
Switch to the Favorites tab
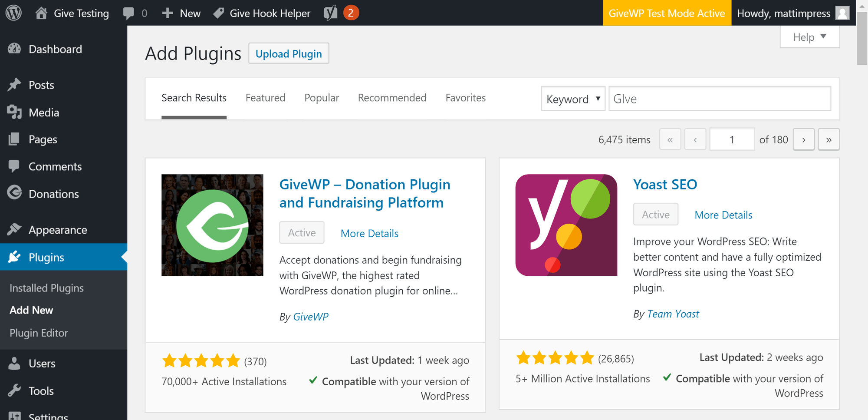click(x=466, y=98)
